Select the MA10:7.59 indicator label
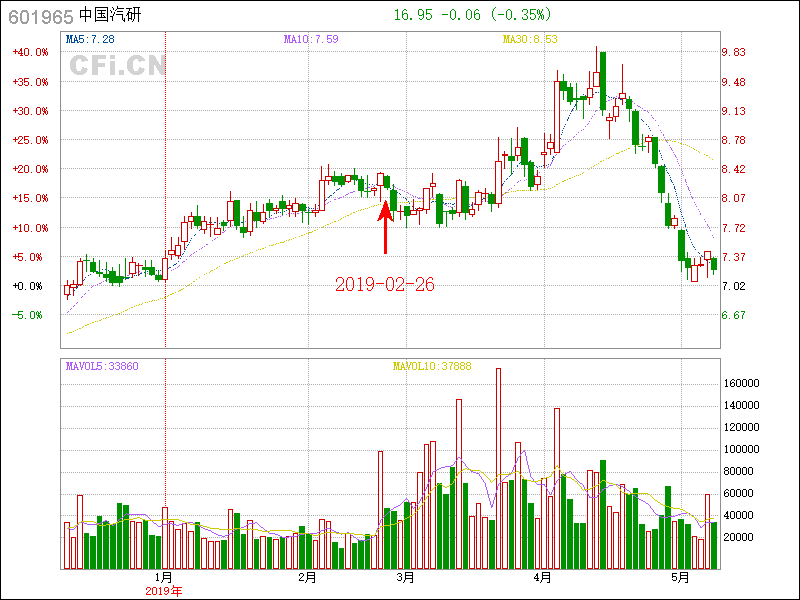This screenshot has width=800, height=600. pyautogui.click(x=311, y=39)
